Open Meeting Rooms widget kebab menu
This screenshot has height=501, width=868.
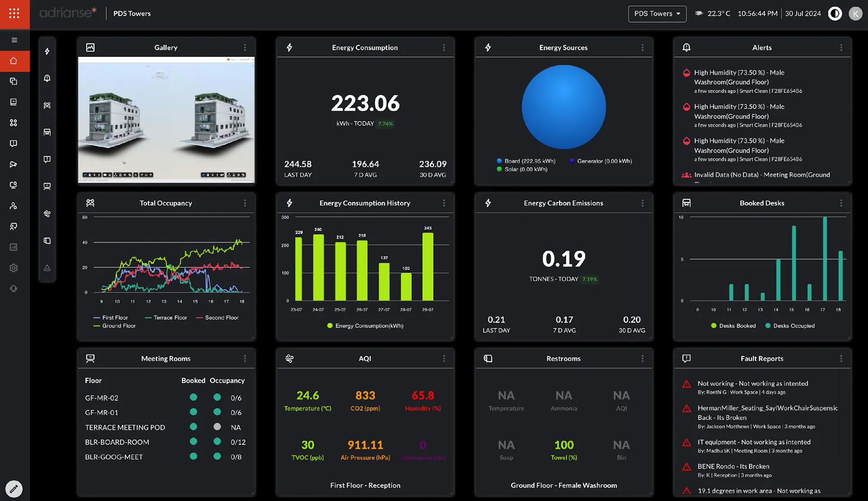[245, 359]
